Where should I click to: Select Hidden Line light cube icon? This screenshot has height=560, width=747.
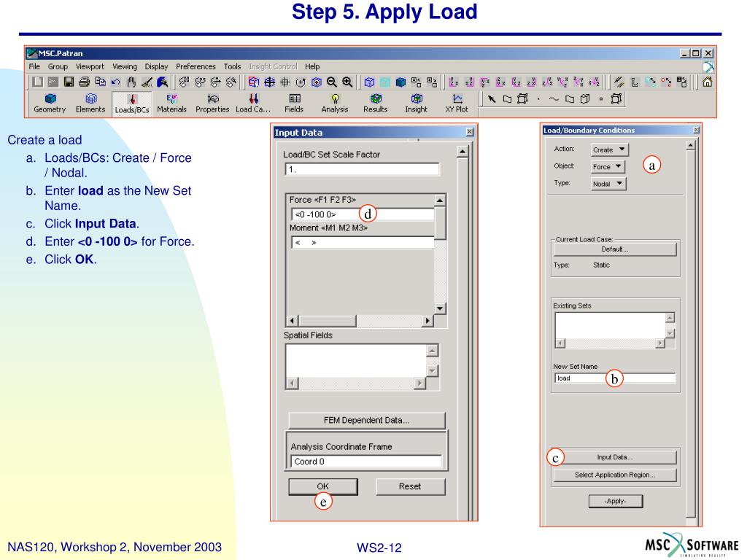pyautogui.click(x=385, y=82)
